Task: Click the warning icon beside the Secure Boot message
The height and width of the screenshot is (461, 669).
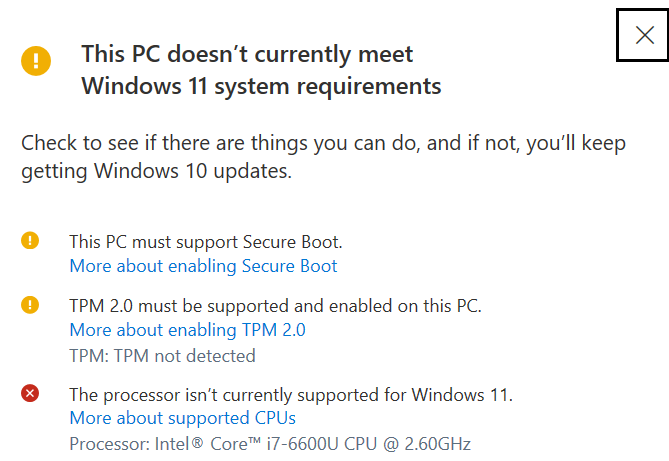Action: coord(30,240)
